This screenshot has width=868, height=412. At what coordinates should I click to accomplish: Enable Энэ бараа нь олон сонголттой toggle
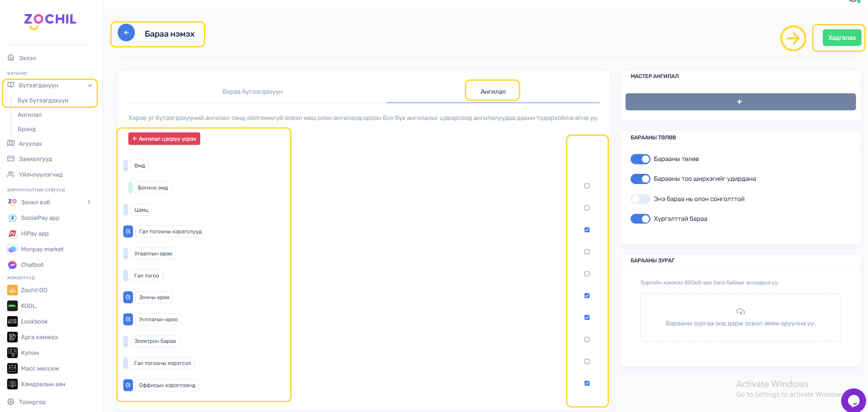tap(640, 199)
